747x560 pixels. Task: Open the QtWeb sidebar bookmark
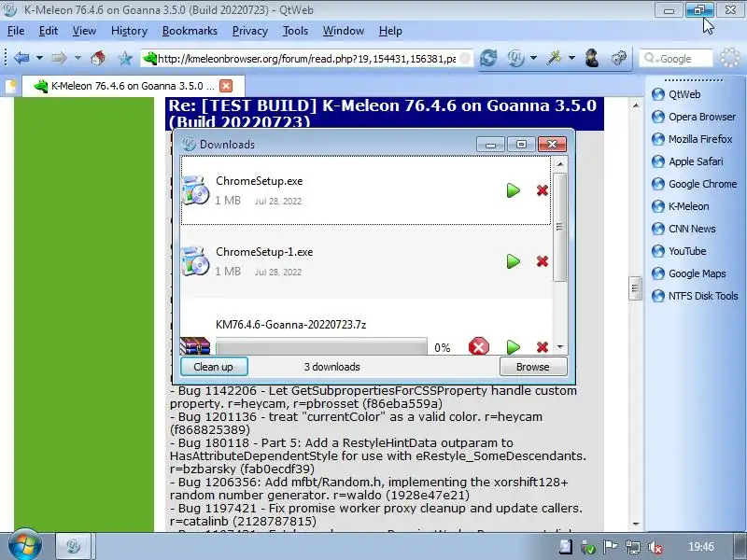[676, 94]
